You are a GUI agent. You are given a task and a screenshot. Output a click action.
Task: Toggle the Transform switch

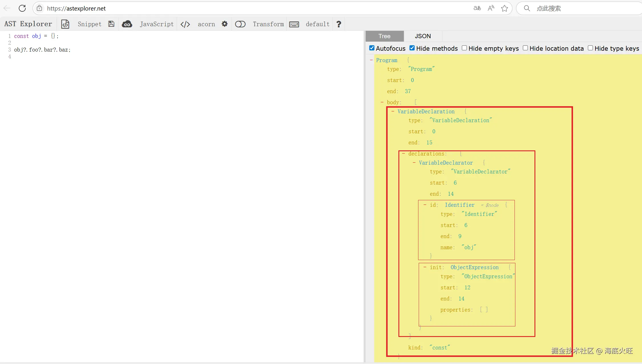[x=240, y=24]
